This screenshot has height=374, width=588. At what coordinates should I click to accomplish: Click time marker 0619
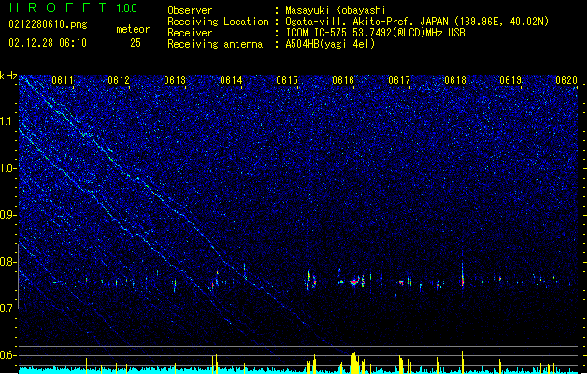pos(510,80)
